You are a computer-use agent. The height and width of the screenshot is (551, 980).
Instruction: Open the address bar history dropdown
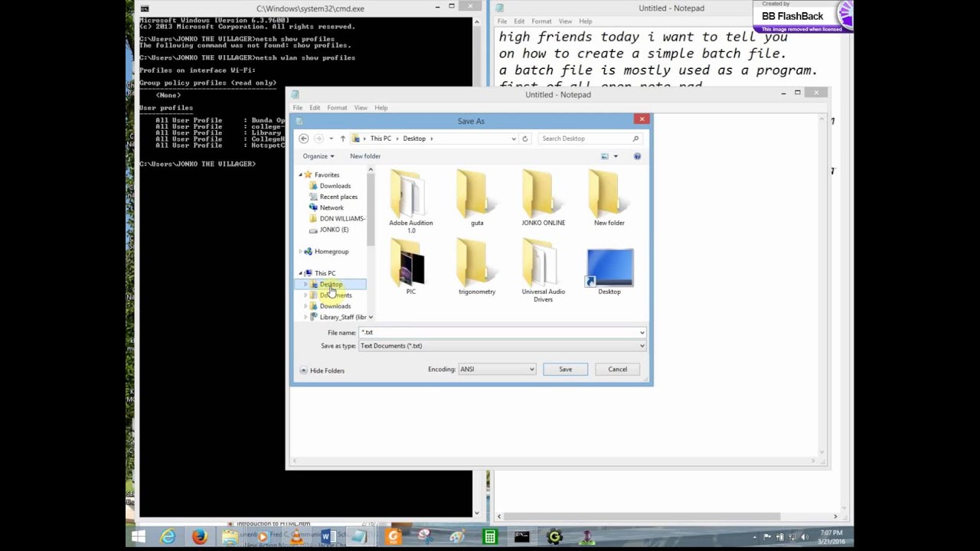pyautogui.click(x=513, y=139)
